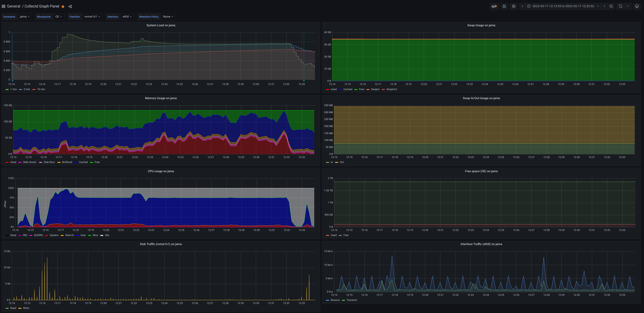
Task: Open Memory Usage on jama panel menu
Action: click(161, 98)
